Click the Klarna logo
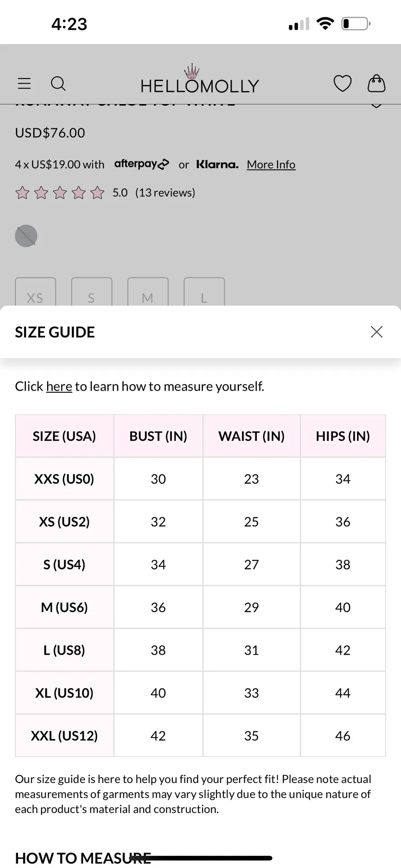401x868 pixels. point(217,165)
